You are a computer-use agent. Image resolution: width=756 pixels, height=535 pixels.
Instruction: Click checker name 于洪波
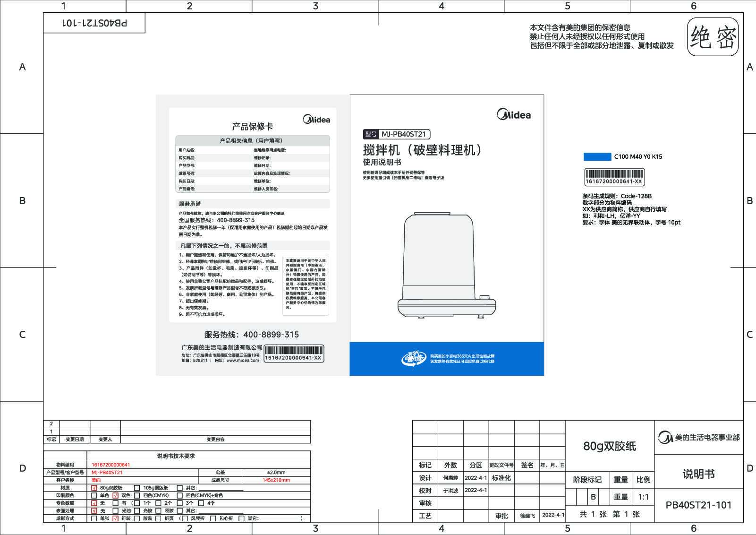click(x=450, y=491)
